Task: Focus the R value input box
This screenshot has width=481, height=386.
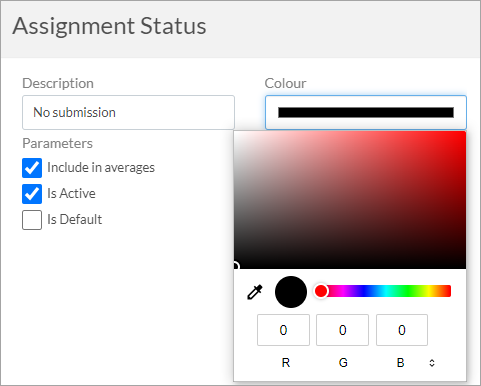Action: (283, 330)
